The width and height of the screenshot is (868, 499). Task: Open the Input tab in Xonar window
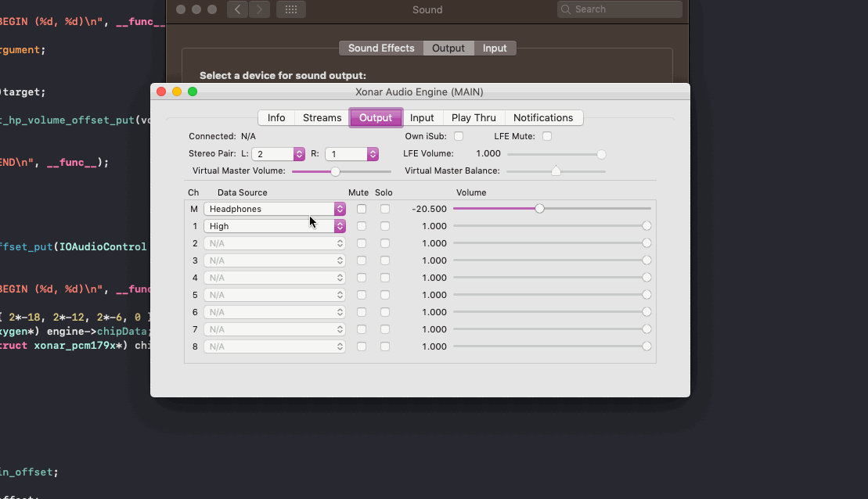pyautogui.click(x=422, y=117)
